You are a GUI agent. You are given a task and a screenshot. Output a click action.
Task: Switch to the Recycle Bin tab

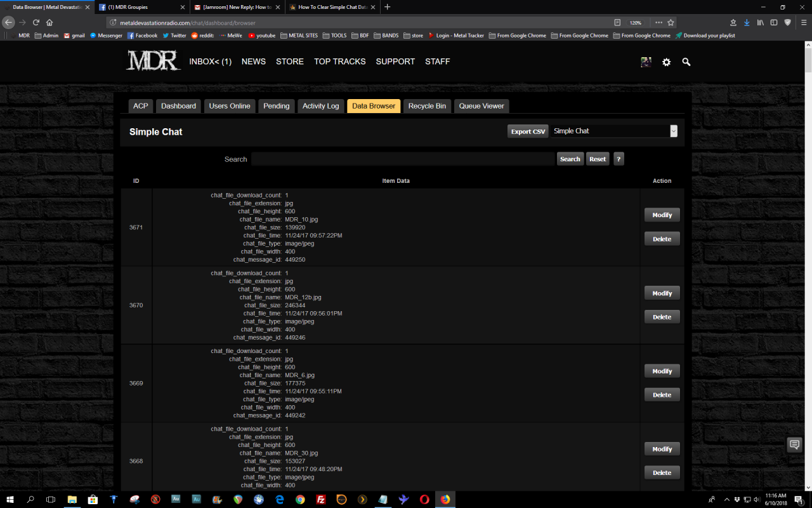click(x=427, y=106)
